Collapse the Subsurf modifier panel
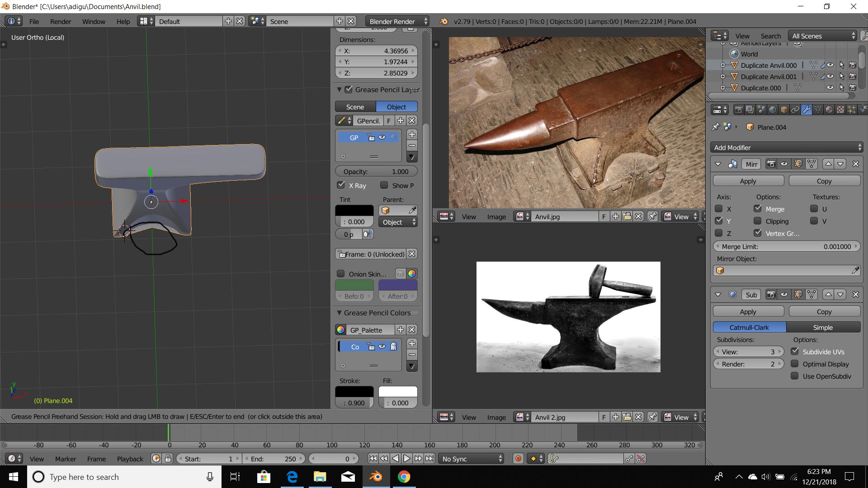This screenshot has height=488, width=868. tap(718, 295)
